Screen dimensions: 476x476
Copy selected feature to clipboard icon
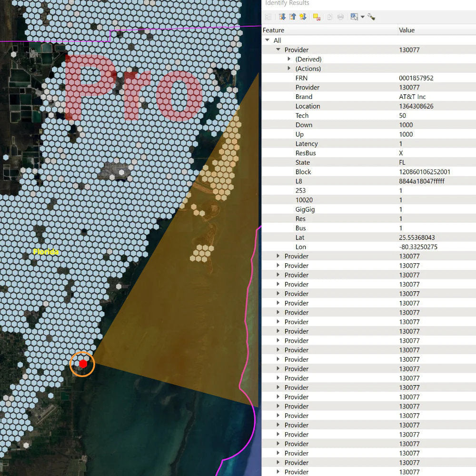click(x=330, y=17)
